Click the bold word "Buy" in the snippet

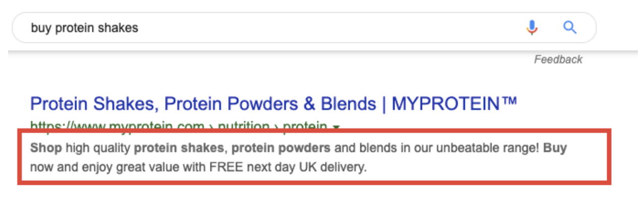(x=555, y=148)
